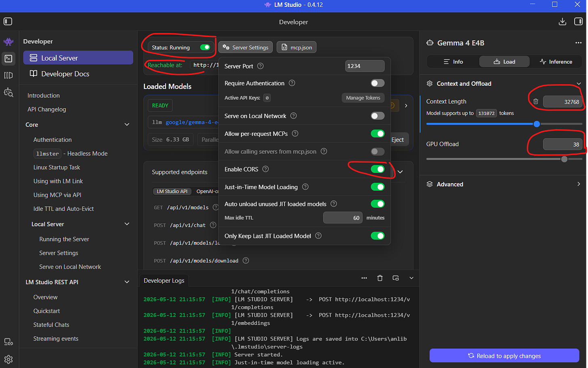The width and height of the screenshot is (588, 368).
Task: Open the Local Server menu item
Action: coord(78,58)
